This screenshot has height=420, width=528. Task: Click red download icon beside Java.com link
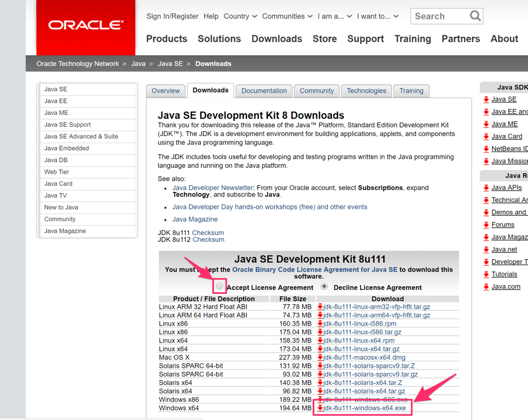(x=486, y=287)
